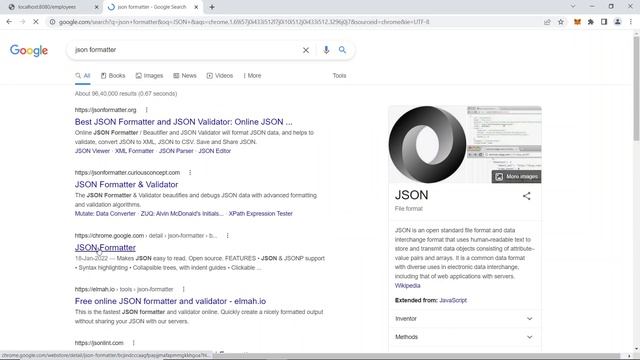Close the localhost:8080 employees tab
Viewport: 640px width, 360px height.
tap(96, 7)
